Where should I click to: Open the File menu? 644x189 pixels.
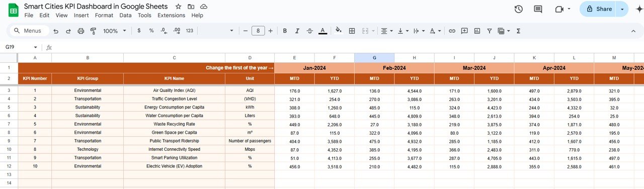point(29,15)
